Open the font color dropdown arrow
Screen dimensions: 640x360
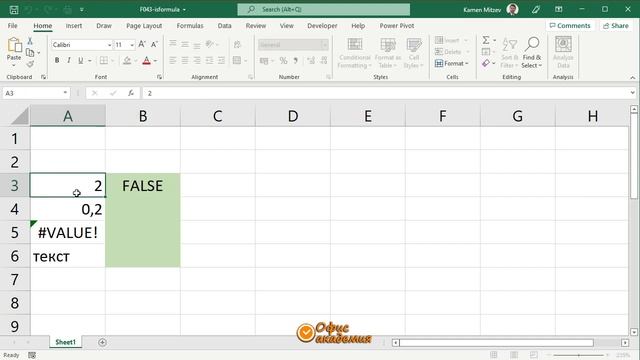156,61
